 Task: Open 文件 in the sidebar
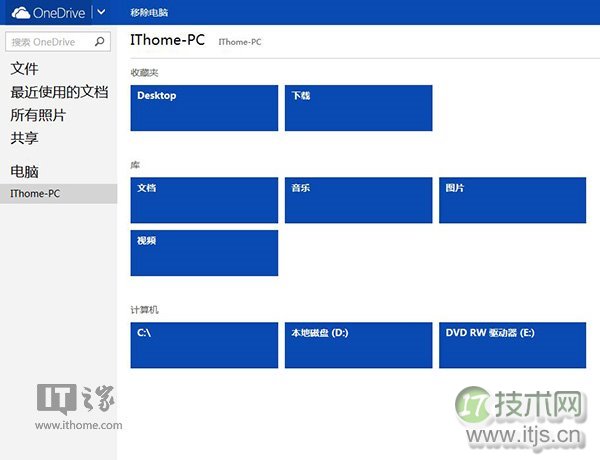pyautogui.click(x=24, y=69)
